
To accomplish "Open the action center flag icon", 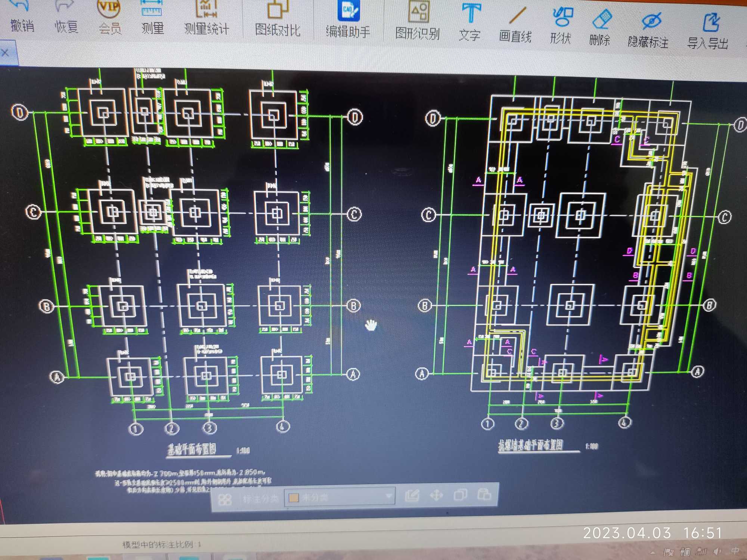I will coord(669,552).
